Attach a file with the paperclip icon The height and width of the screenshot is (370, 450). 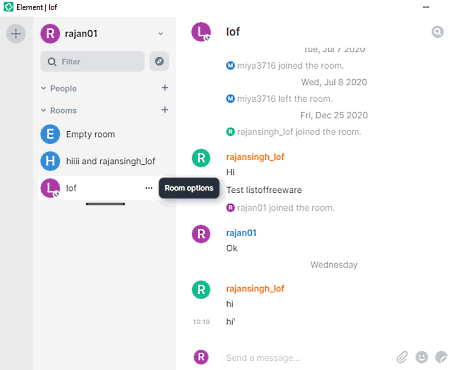point(402,357)
